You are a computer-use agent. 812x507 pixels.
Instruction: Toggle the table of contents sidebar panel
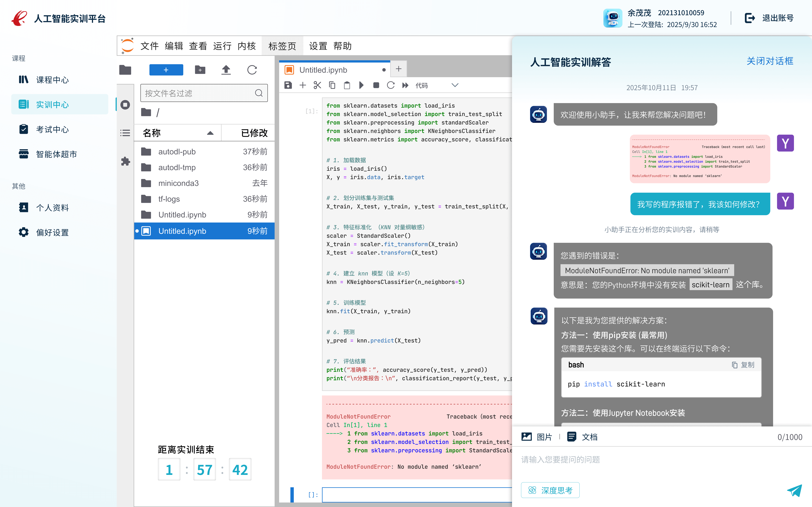point(125,133)
